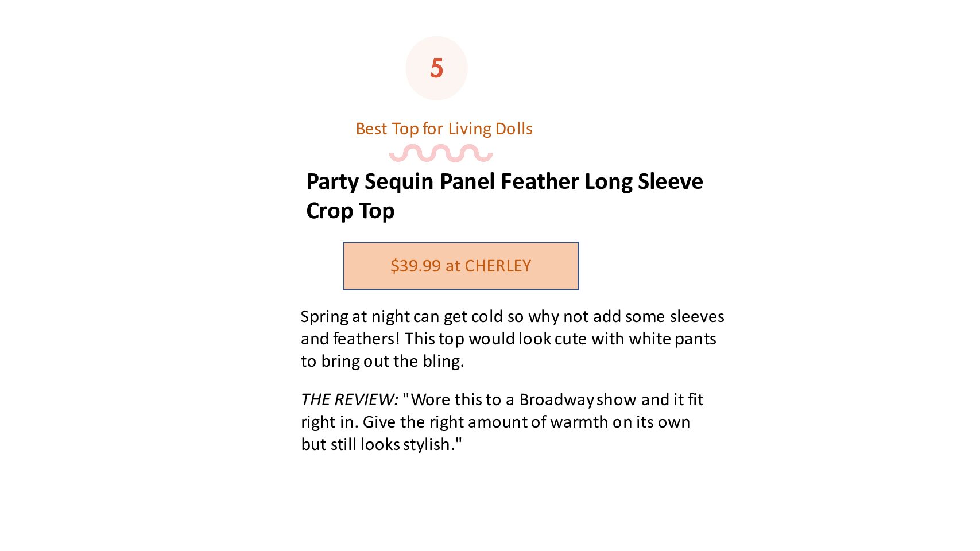Open the $39.99 at CHERLEY button
The image size is (980, 551).
[x=460, y=266]
